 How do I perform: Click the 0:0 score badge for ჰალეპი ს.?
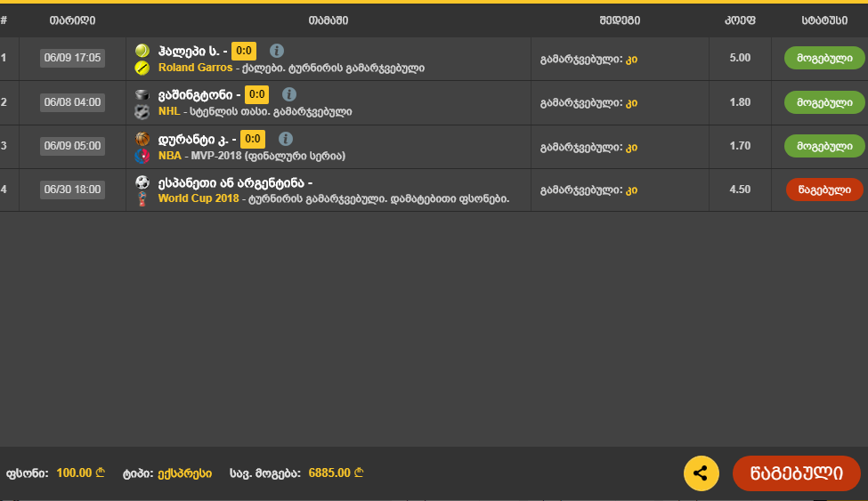[x=244, y=51]
